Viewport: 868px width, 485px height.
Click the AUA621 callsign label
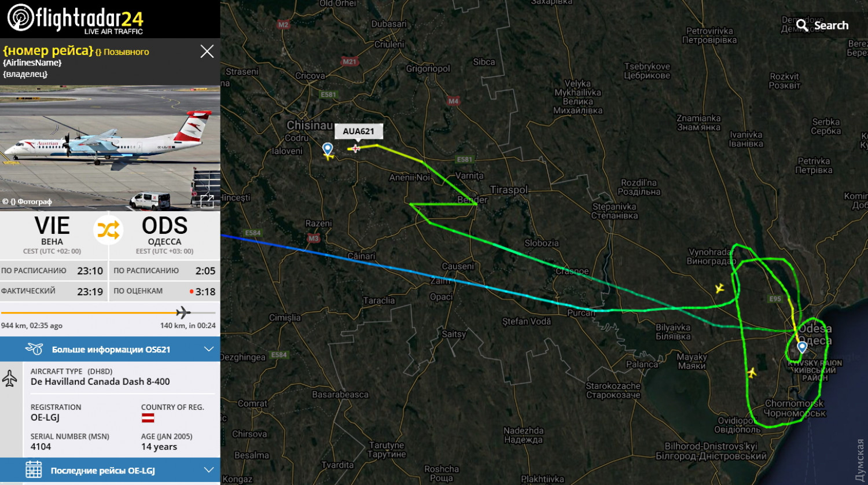point(358,131)
